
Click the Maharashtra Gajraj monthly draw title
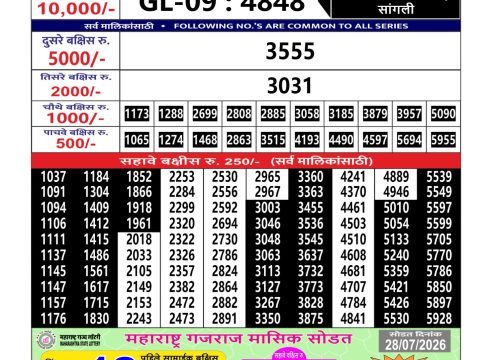click(x=238, y=338)
